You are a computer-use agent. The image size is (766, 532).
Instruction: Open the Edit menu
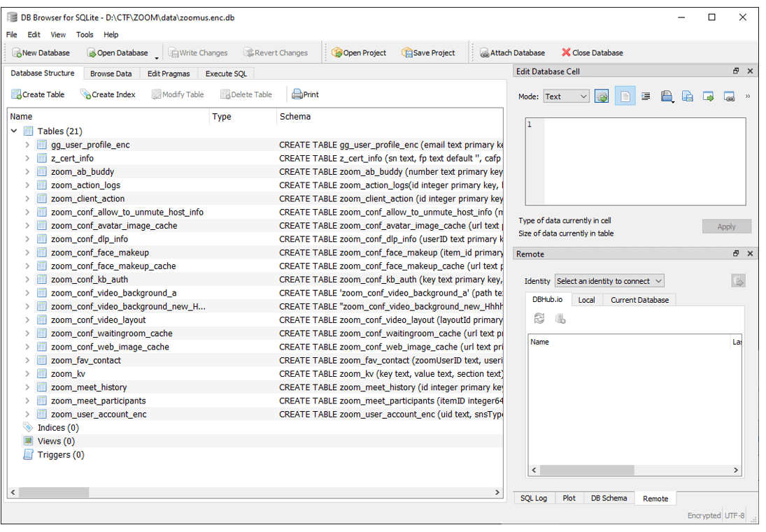tap(34, 35)
